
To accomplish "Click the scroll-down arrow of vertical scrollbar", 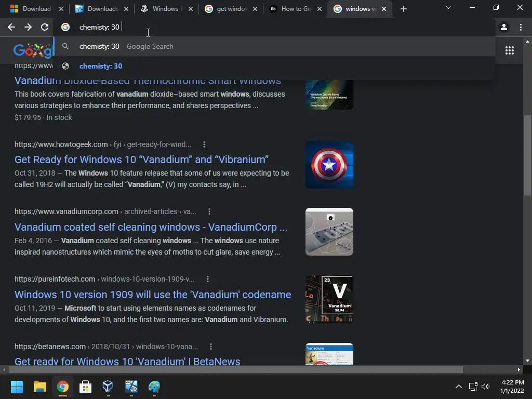I will coord(527,361).
